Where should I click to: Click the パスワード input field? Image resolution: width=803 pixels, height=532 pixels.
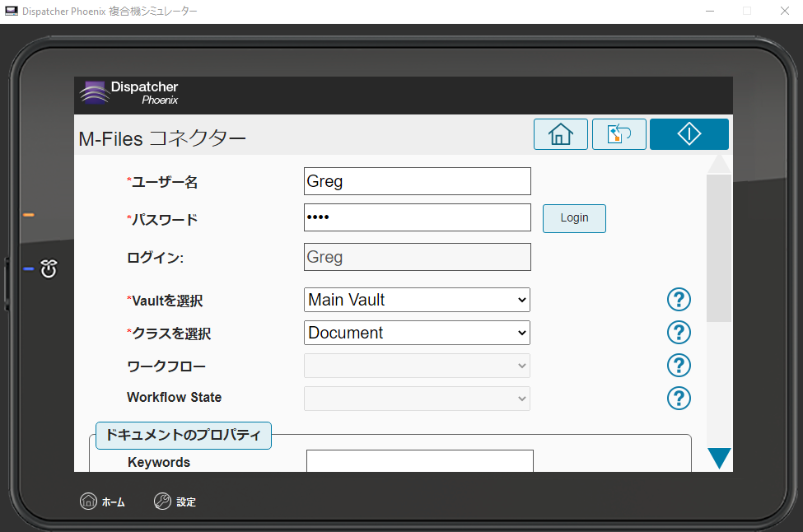coord(418,217)
